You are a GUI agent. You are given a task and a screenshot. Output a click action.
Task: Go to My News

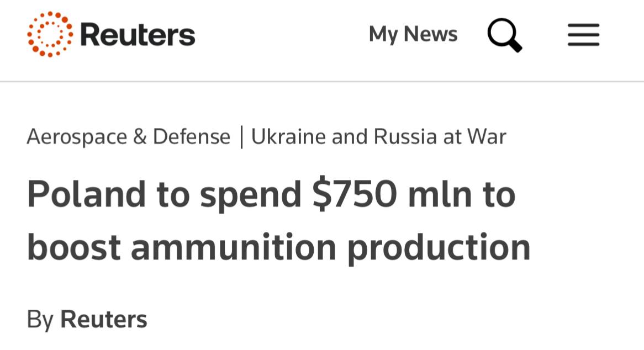click(x=413, y=34)
